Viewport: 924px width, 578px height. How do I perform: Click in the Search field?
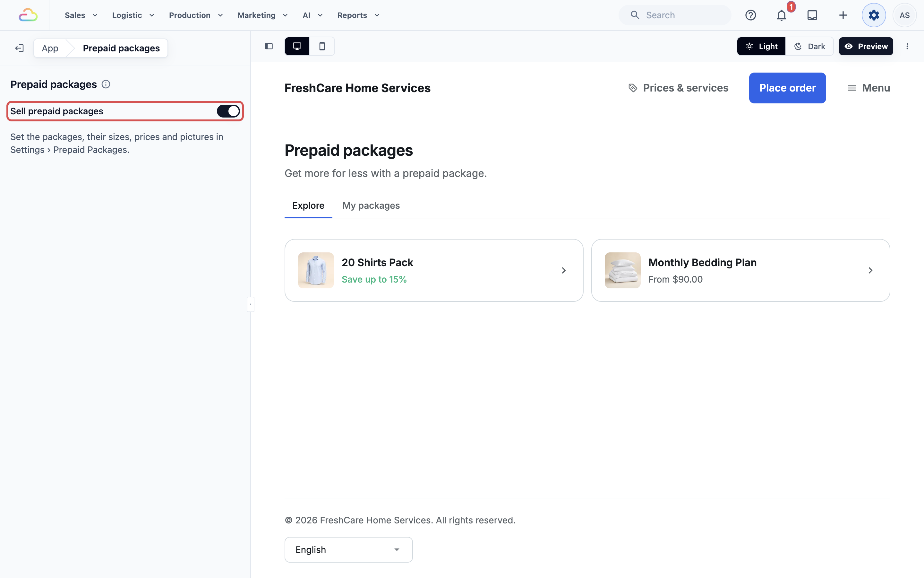[x=675, y=15]
